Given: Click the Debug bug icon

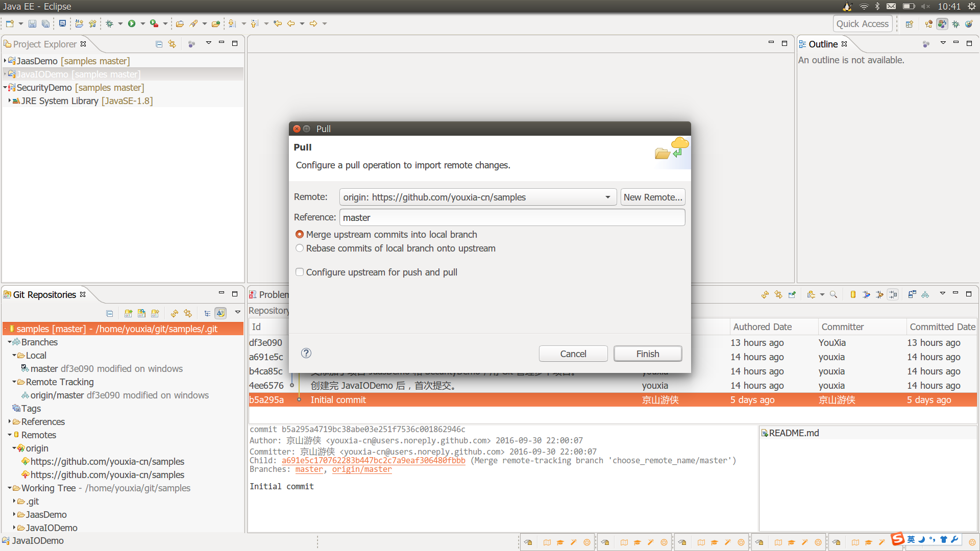Looking at the screenshot, I should pos(109,23).
